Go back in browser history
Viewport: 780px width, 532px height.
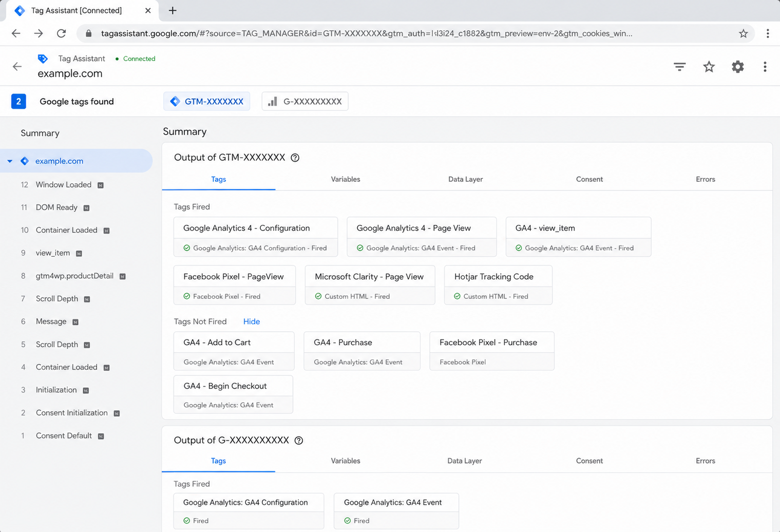(16, 33)
